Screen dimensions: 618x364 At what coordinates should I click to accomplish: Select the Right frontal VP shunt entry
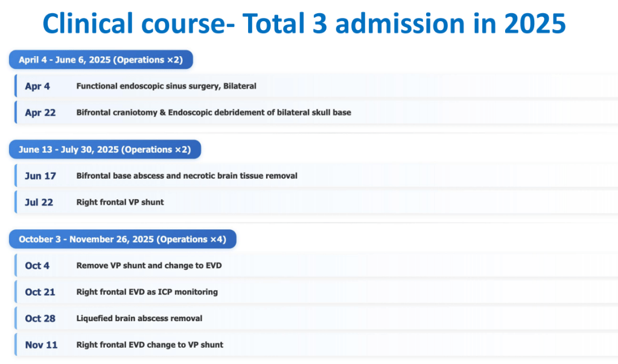(x=119, y=202)
